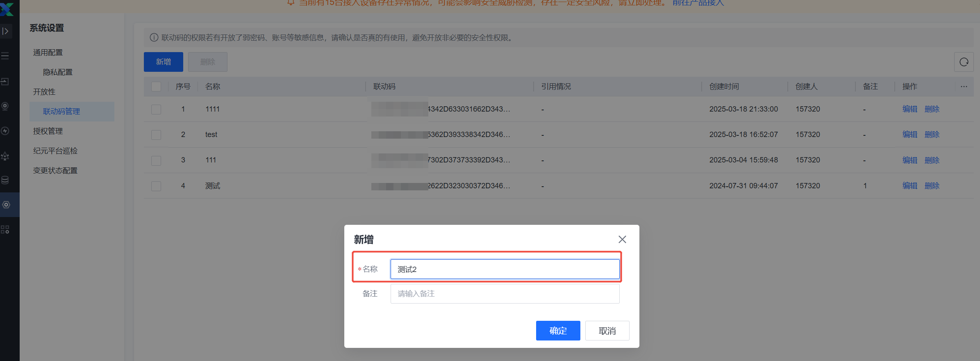This screenshot has width=980, height=361.
Task: Select 联动码管理 in the settings menu
Action: click(72, 112)
